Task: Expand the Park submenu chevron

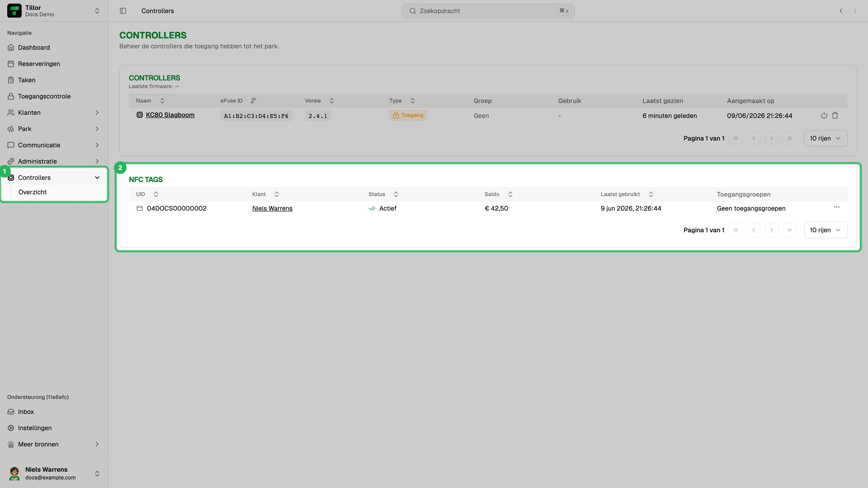Action: tap(97, 129)
